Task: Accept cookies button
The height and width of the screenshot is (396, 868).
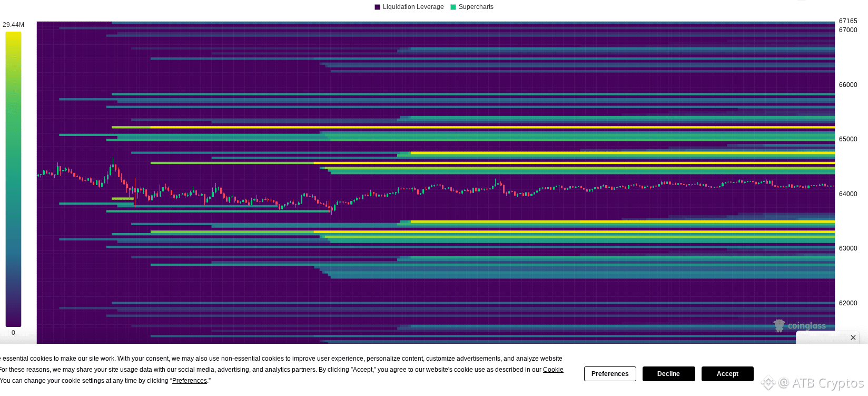Action: coord(727,374)
